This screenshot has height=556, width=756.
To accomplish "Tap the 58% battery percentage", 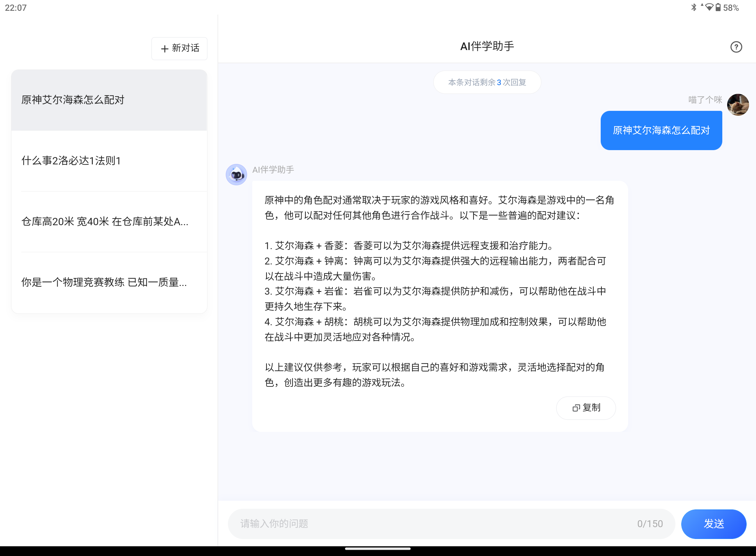I will [731, 8].
